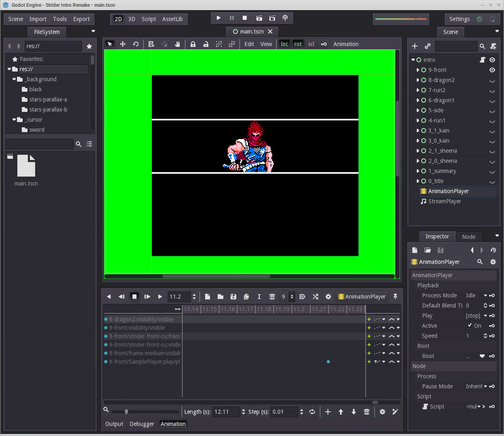
Task: Show the hidden 8-dragon2 node
Action: (492, 80)
